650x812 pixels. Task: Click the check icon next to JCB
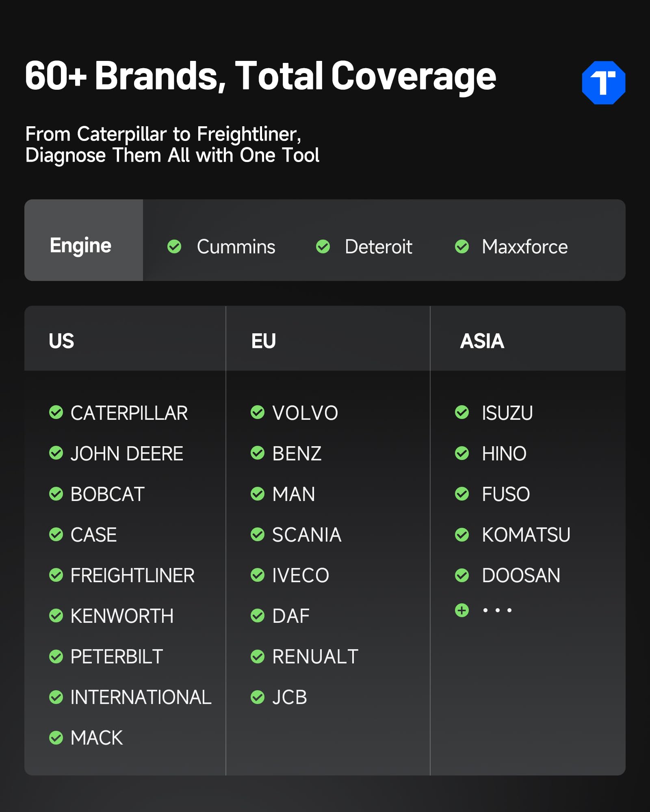[x=258, y=697]
